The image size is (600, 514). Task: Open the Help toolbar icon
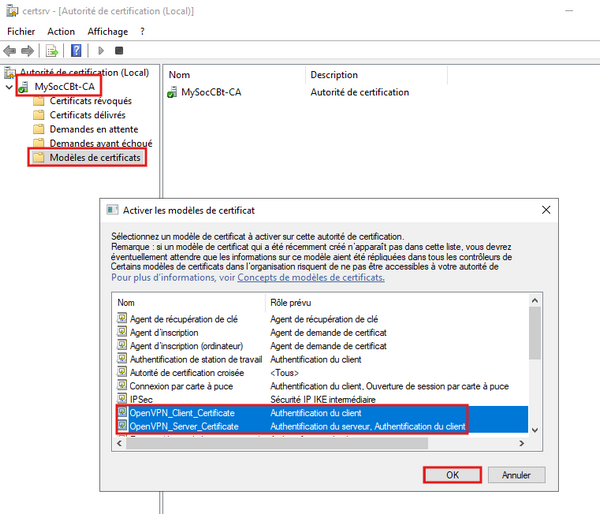point(76,50)
